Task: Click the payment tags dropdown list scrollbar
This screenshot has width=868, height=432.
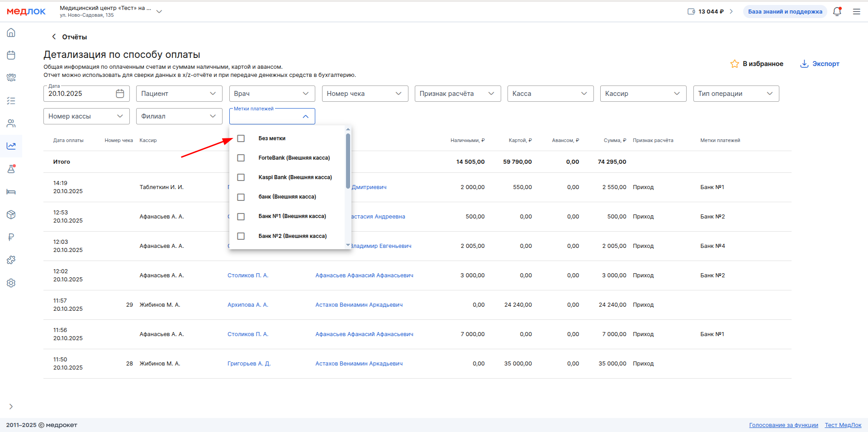Action: tap(348, 161)
